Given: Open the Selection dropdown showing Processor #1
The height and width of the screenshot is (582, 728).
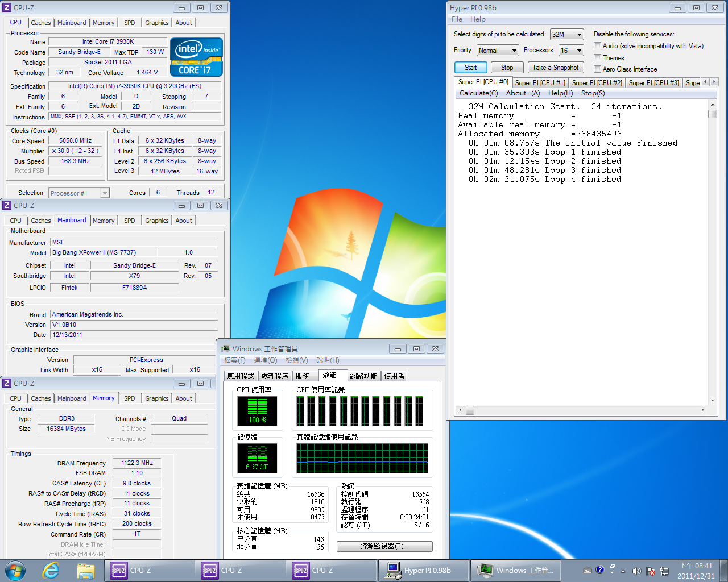Looking at the screenshot, I should coord(78,193).
